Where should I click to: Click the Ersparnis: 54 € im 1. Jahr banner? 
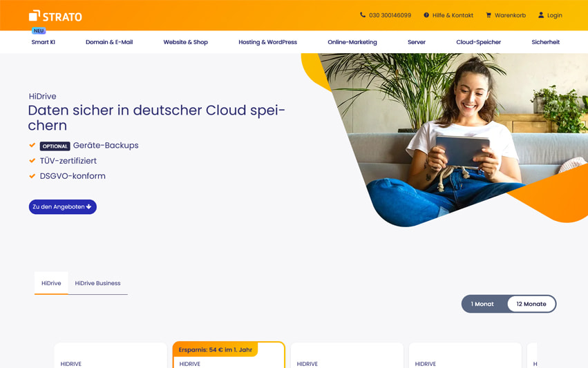(x=216, y=349)
